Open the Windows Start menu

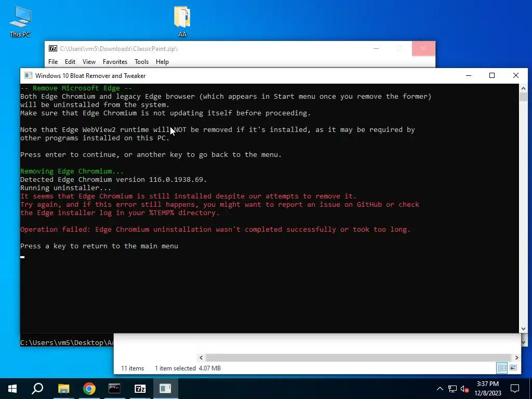coord(12,389)
